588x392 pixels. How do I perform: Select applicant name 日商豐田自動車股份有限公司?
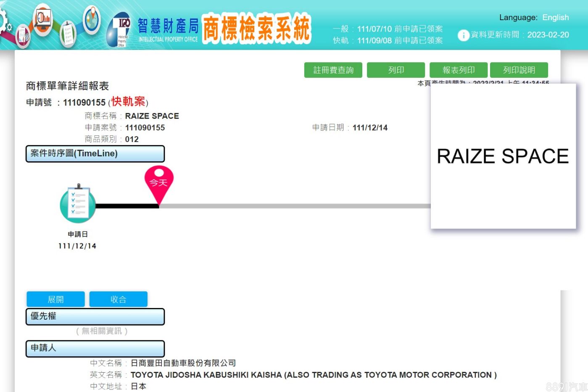pyautogui.click(x=183, y=363)
